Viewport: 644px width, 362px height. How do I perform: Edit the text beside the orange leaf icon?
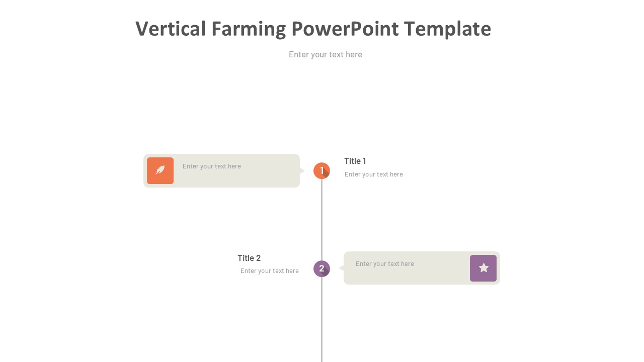[x=212, y=166]
